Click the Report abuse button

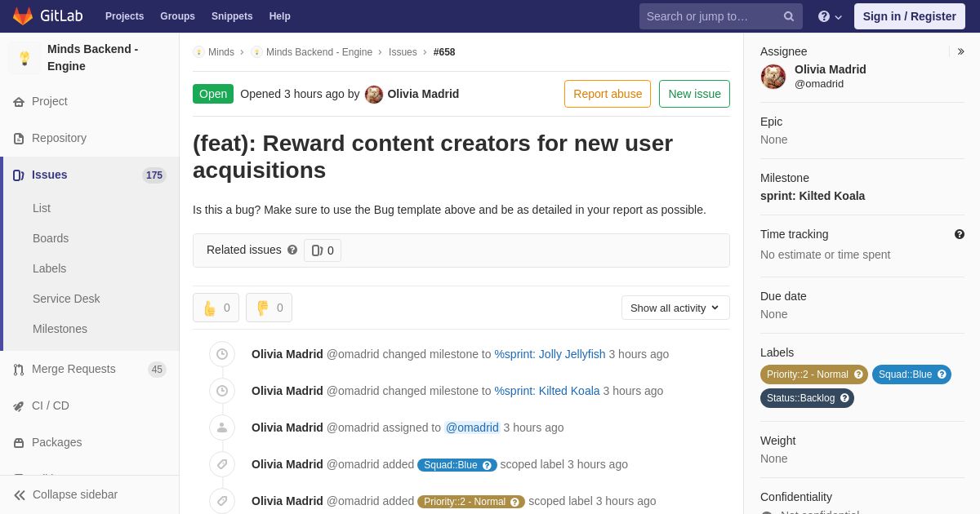coord(608,94)
